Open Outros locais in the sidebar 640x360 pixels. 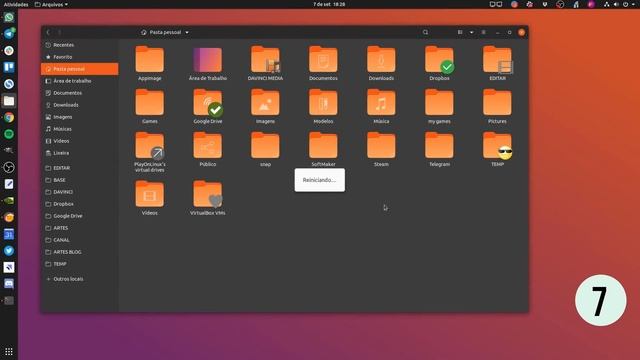(x=80, y=279)
